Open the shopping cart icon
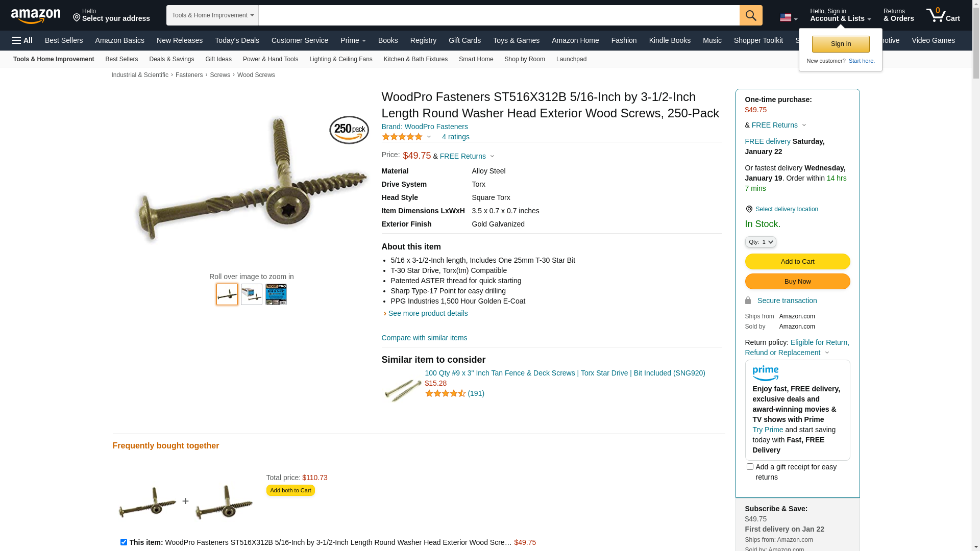 tap(943, 15)
